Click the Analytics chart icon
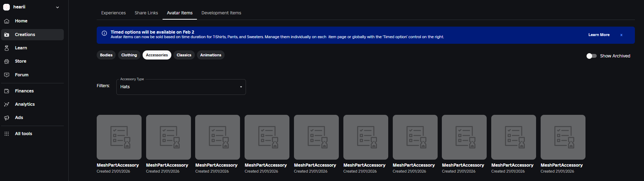644x181 pixels. click(7, 104)
